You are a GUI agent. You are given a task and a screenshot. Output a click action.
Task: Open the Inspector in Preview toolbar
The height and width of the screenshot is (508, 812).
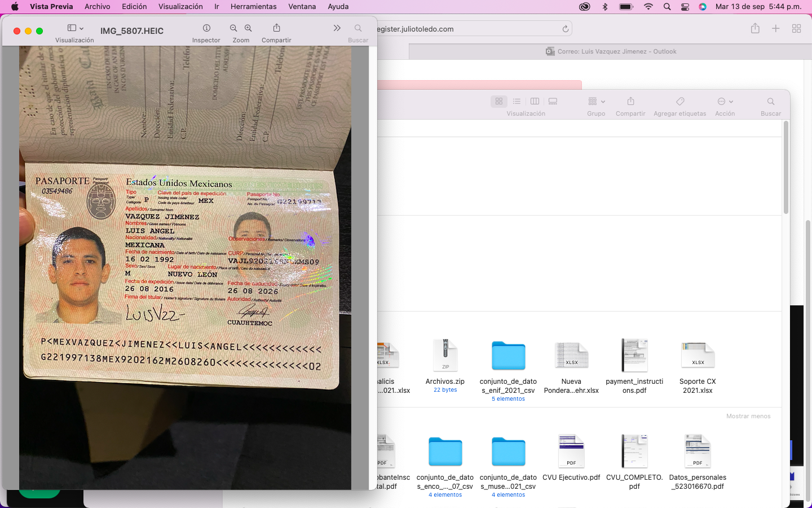click(206, 28)
